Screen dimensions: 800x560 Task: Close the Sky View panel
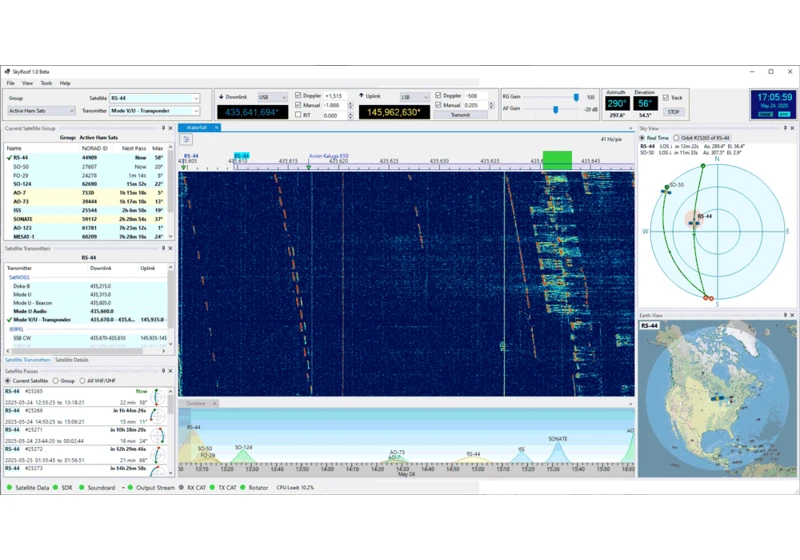pos(792,128)
